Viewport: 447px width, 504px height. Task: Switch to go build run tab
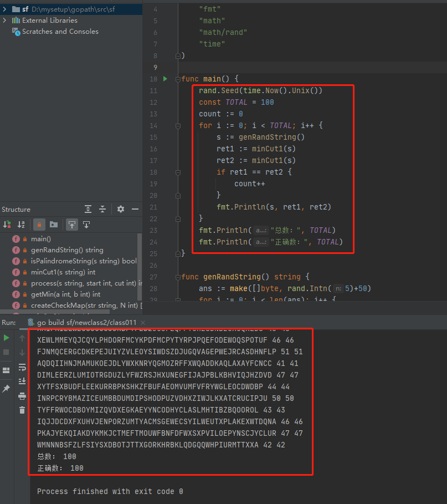[x=86, y=322]
